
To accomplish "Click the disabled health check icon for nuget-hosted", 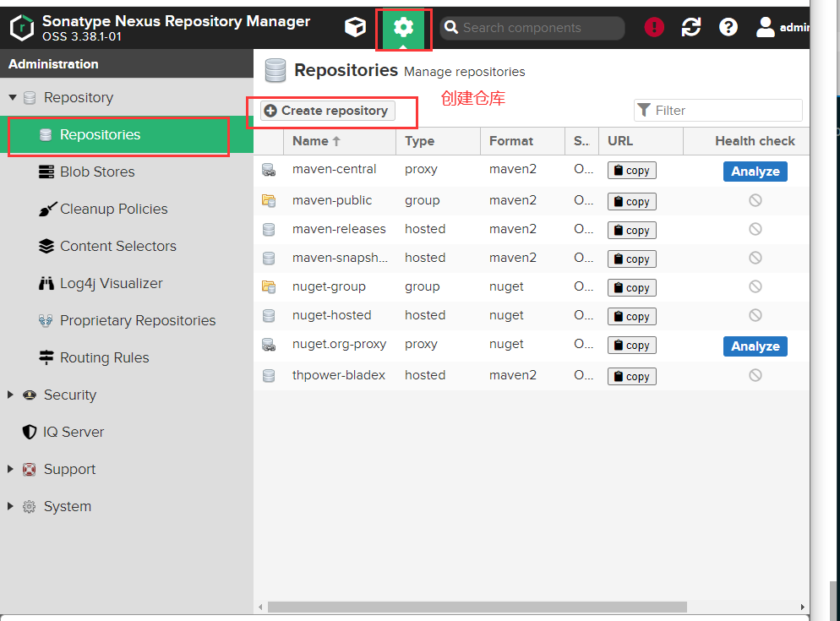I will pos(755,315).
